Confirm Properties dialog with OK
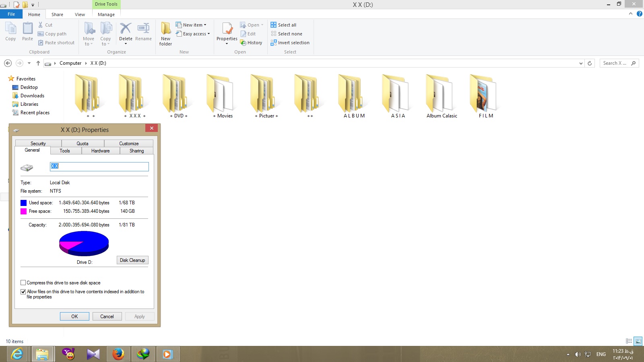Screen dimensions: 644x362 74,317
